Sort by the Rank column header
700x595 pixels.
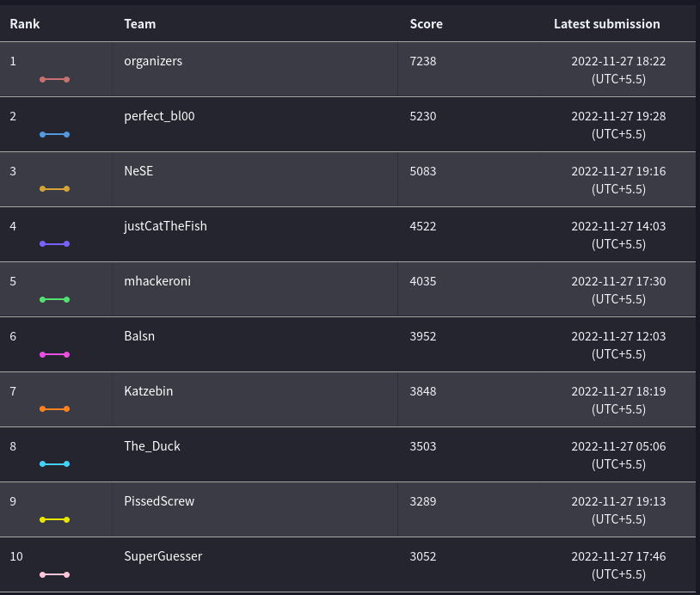point(25,24)
